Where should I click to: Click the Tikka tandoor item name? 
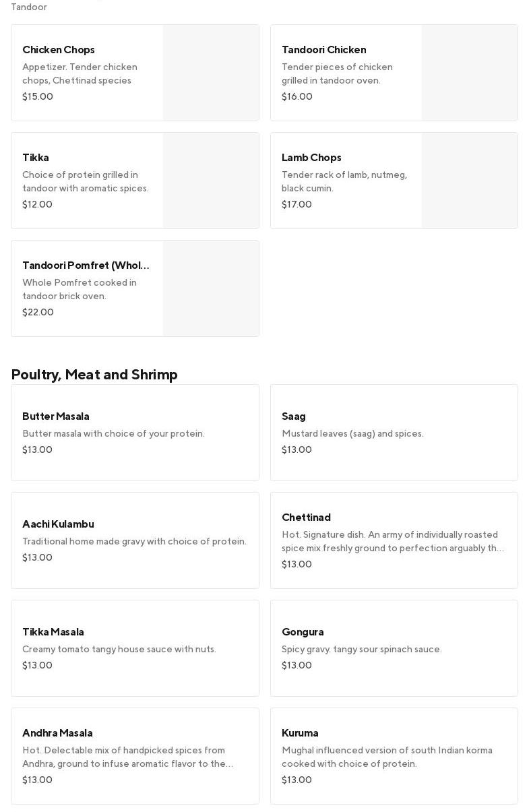click(x=36, y=158)
